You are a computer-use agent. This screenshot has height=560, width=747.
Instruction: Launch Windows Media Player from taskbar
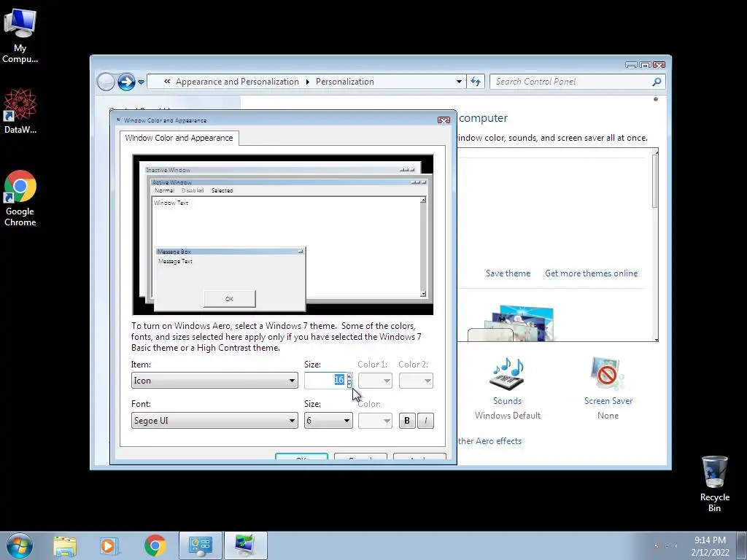pyautogui.click(x=109, y=545)
